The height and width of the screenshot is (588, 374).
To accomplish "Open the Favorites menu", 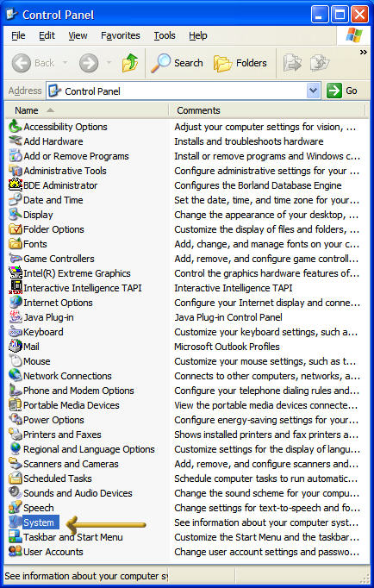I will click(x=121, y=35).
